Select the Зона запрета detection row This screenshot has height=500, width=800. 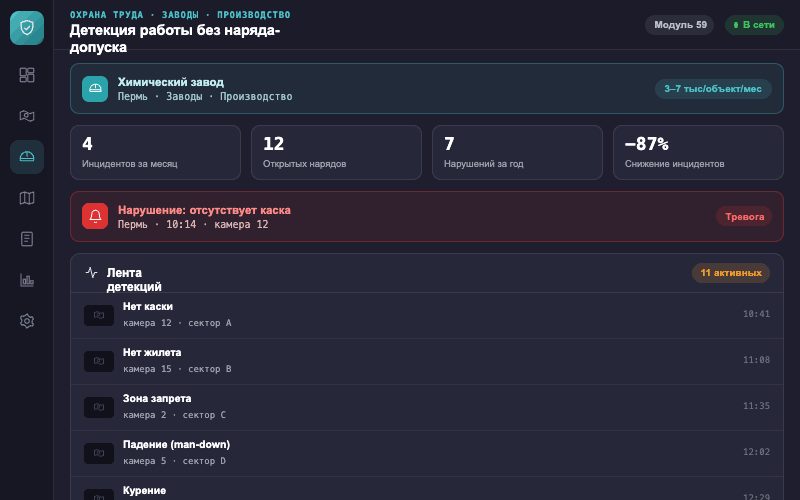(x=427, y=407)
